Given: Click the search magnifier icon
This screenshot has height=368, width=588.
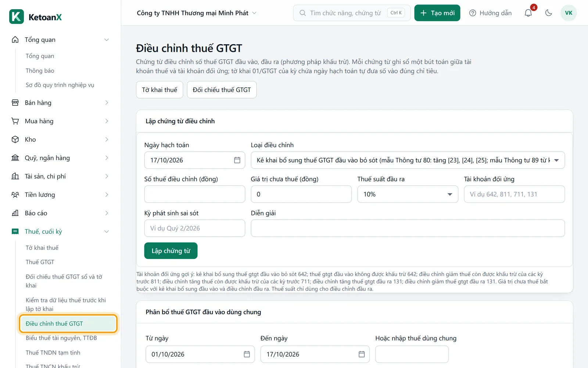Looking at the screenshot, I should [302, 13].
